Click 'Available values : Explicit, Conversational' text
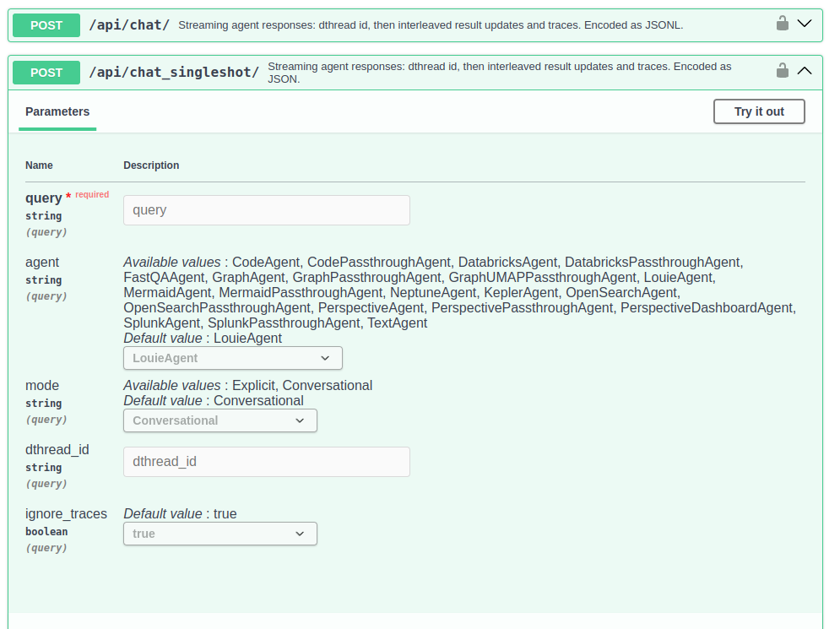This screenshot has height=629, width=840. [x=248, y=385]
